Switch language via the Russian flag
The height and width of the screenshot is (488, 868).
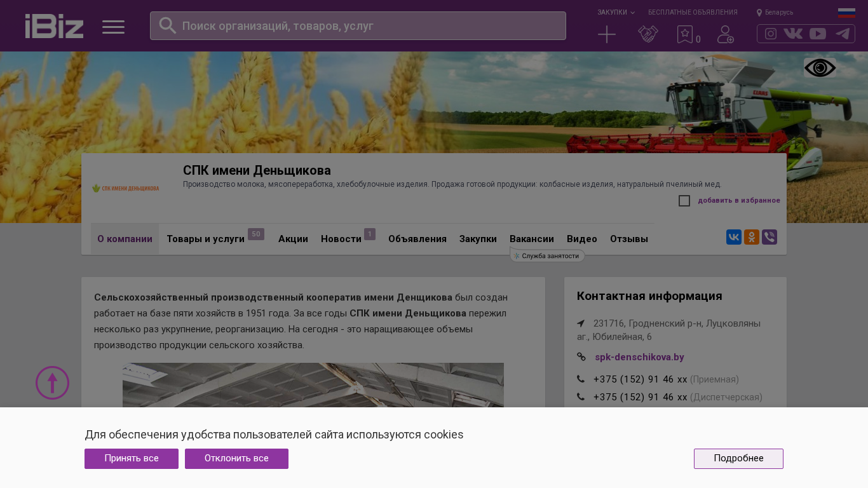click(846, 13)
